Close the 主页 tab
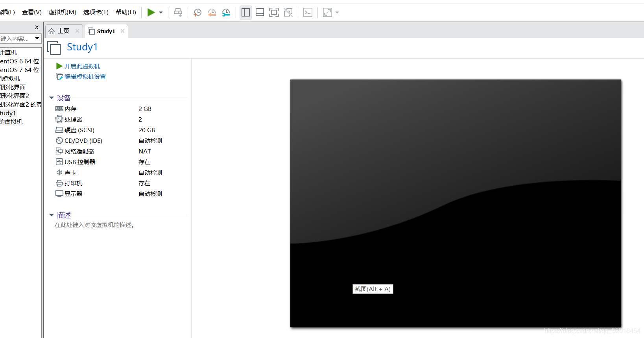Screen dimensions: 644x338 coord(77,31)
